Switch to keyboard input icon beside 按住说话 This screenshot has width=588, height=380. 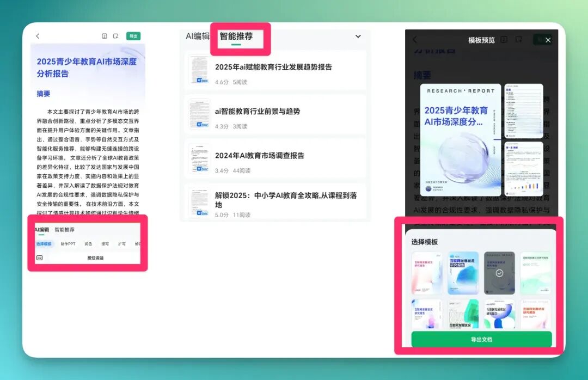(39, 258)
